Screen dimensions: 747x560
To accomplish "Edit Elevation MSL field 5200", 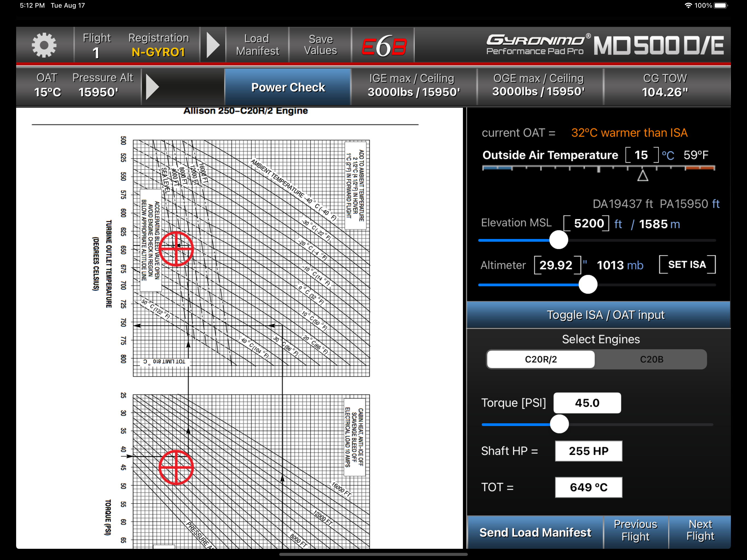I will pos(586,223).
